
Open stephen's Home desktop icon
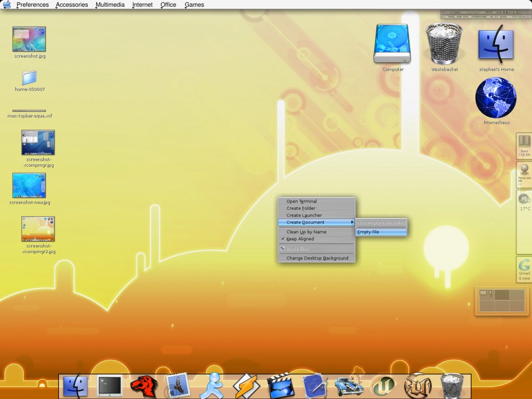(x=496, y=44)
